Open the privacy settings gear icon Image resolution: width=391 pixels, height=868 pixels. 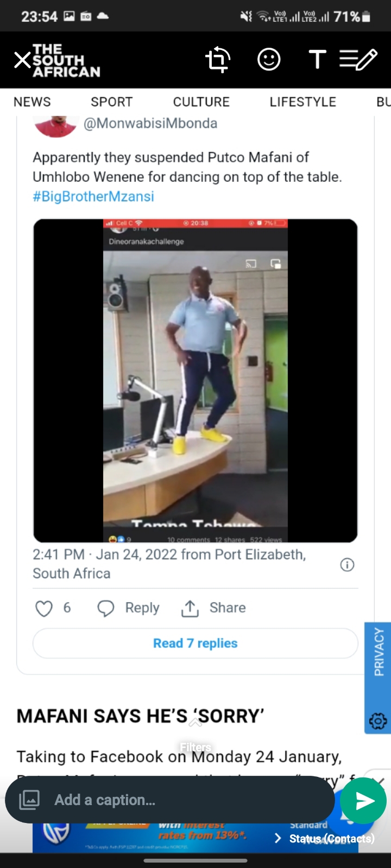click(378, 721)
